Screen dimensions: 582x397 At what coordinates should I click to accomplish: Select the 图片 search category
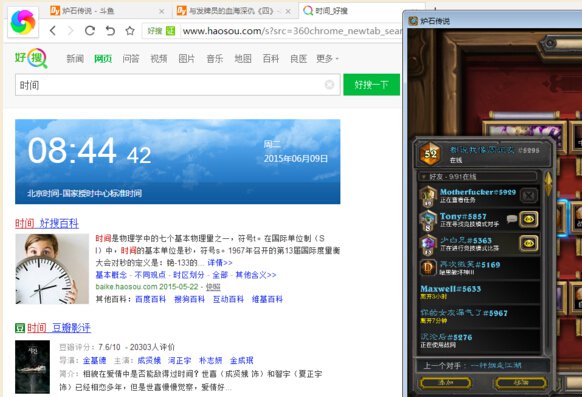186,59
